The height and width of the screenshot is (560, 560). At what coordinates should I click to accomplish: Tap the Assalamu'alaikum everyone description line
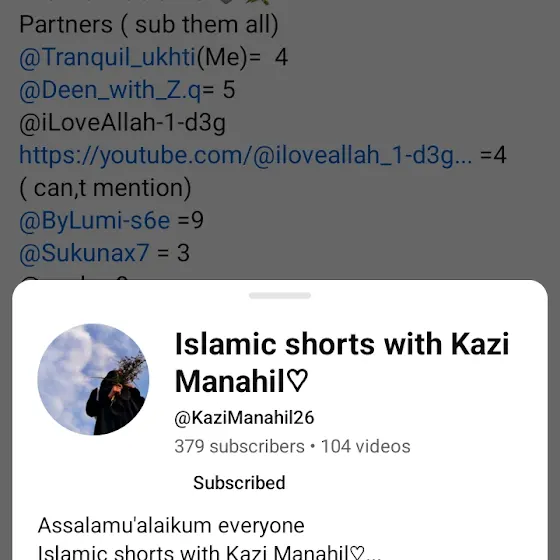(x=171, y=525)
